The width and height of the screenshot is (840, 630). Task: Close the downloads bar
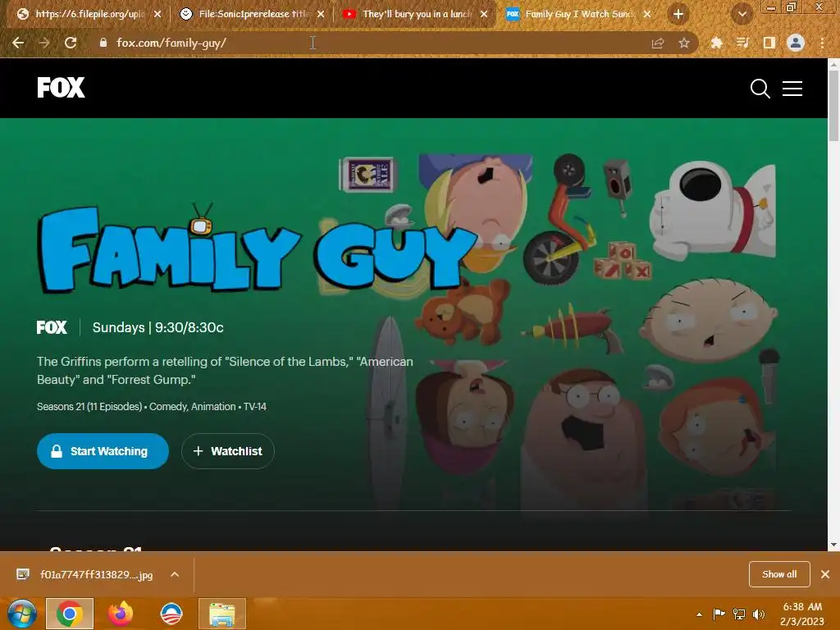point(825,574)
